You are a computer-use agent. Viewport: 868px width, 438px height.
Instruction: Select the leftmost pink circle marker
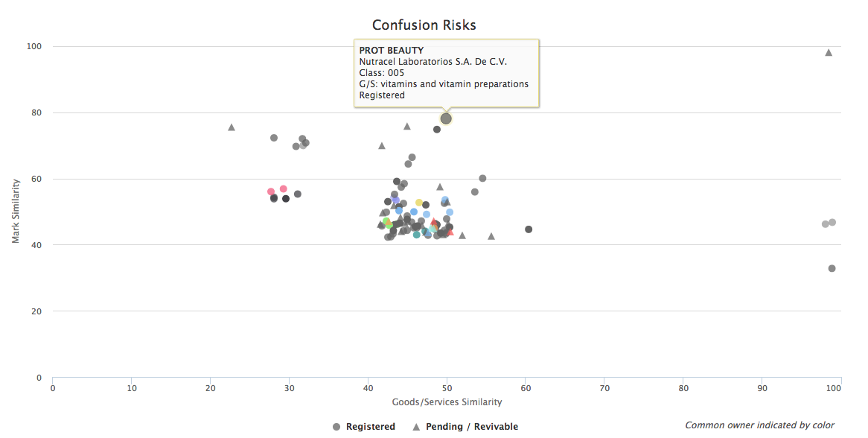[x=271, y=191]
